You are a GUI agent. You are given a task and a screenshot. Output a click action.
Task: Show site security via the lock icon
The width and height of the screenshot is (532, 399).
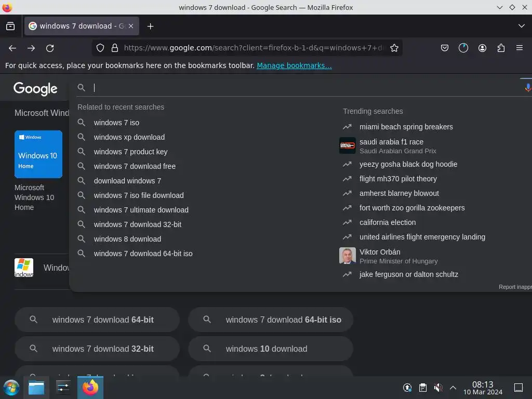coord(115,48)
